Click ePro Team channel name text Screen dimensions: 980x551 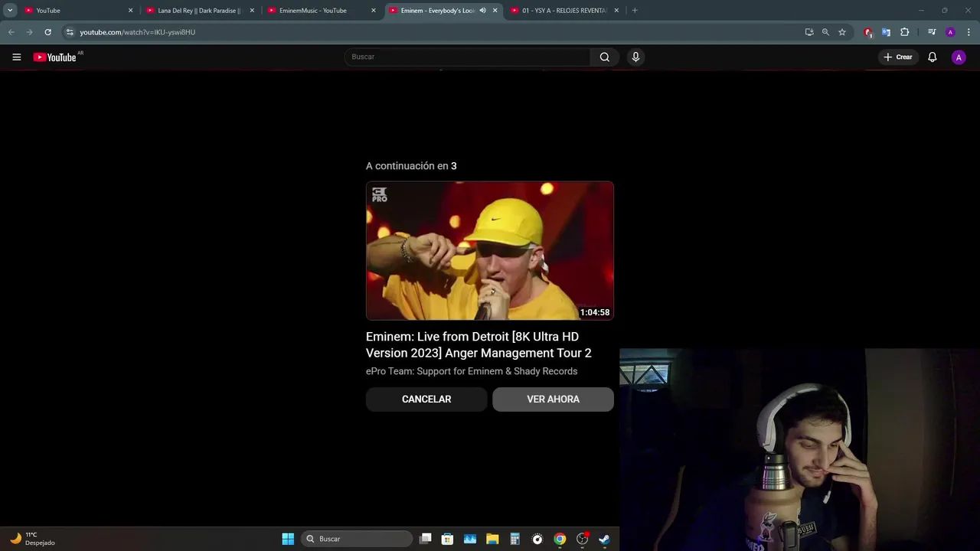pyautogui.click(x=472, y=371)
